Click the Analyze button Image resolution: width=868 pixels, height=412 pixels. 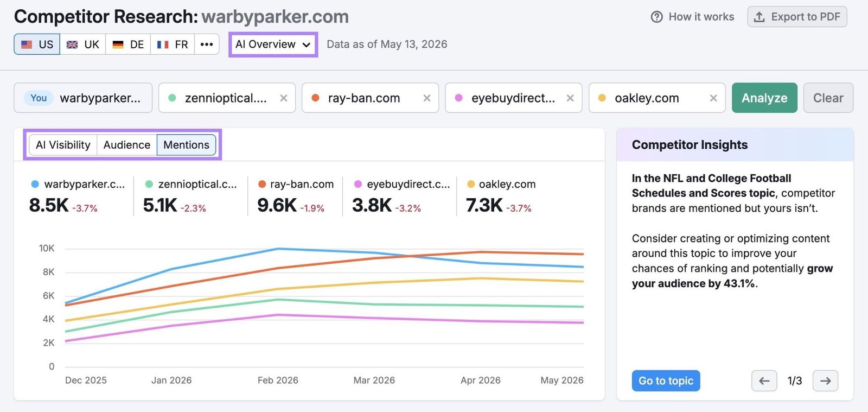[764, 98]
